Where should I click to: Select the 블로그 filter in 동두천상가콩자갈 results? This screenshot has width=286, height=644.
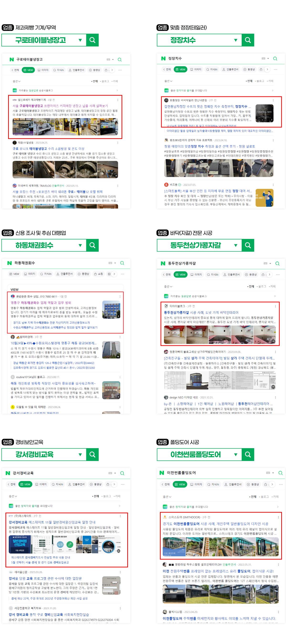click(x=261, y=287)
